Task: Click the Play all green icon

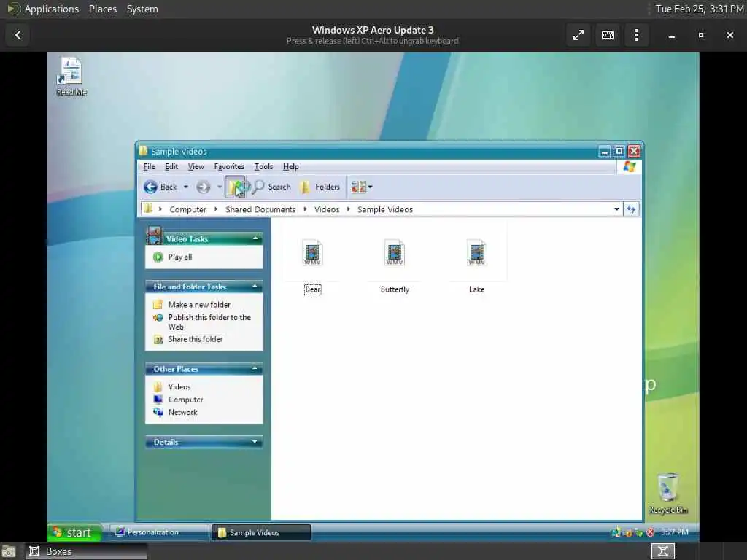Action: click(x=158, y=257)
